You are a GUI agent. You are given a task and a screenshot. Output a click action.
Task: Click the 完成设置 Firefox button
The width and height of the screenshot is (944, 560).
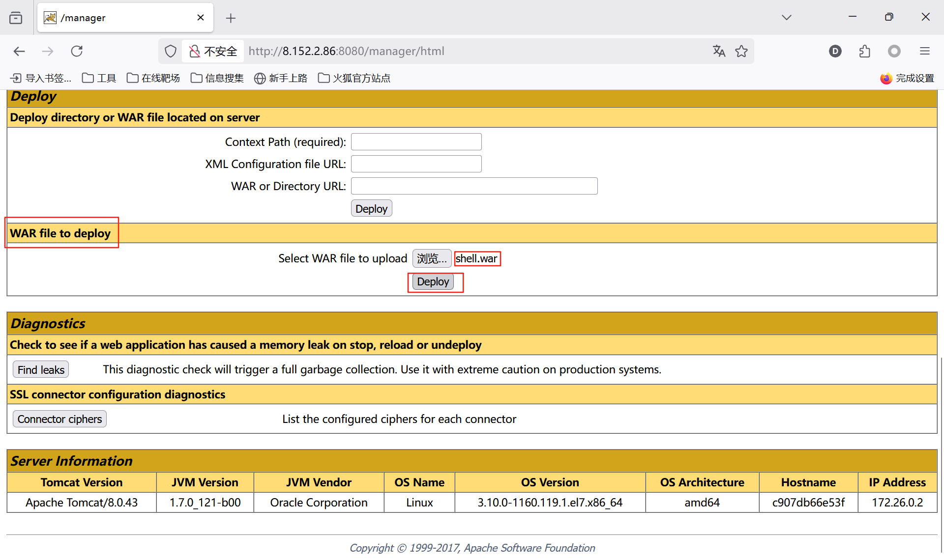pos(907,78)
